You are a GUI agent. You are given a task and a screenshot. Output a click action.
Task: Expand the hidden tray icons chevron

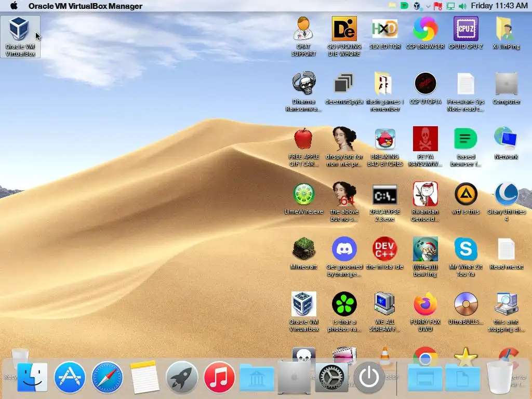(428, 6)
